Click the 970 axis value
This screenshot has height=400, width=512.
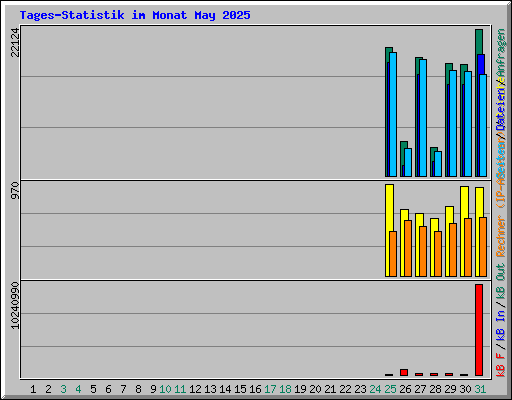(x=15, y=191)
